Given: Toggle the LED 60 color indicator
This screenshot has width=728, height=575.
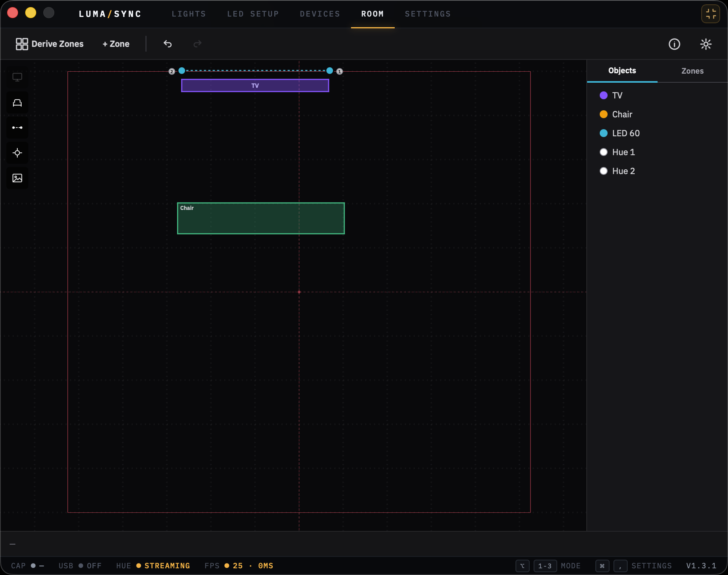Looking at the screenshot, I should pos(604,133).
